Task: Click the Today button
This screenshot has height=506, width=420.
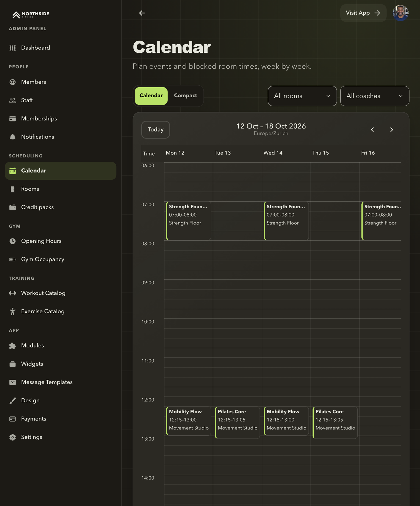Action: pyautogui.click(x=156, y=130)
